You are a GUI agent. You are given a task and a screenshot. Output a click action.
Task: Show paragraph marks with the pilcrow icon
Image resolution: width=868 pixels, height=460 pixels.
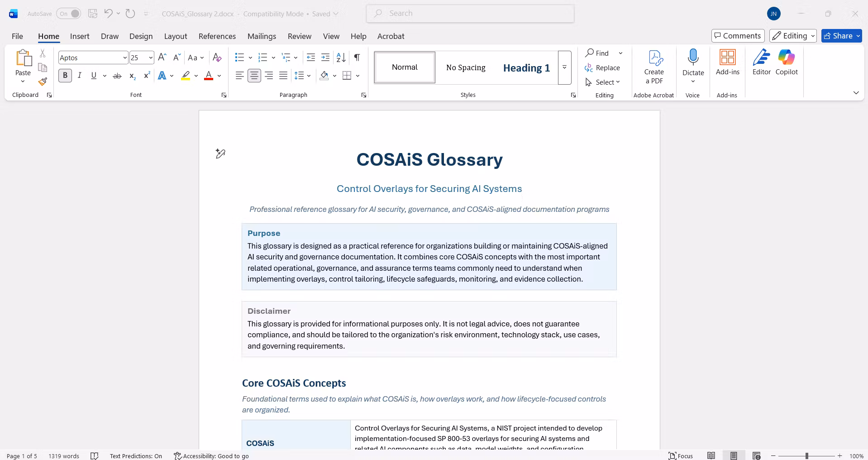[357, 57]
